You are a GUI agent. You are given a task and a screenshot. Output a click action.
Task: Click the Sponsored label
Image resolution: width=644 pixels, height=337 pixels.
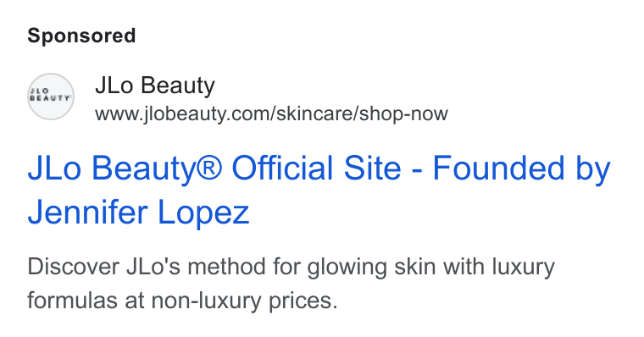pos(81,36)
